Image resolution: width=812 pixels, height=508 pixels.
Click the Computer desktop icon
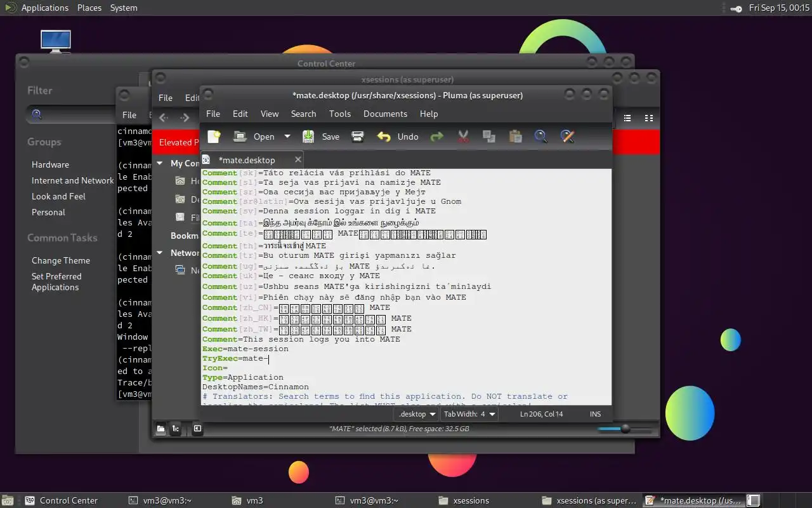click(56, 41)
